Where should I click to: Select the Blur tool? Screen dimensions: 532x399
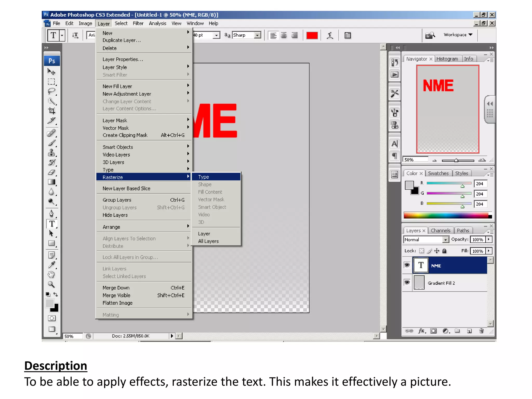click(52, 192)
